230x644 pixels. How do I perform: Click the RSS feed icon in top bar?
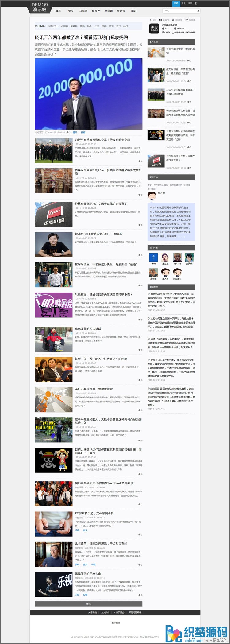[196, 3]
